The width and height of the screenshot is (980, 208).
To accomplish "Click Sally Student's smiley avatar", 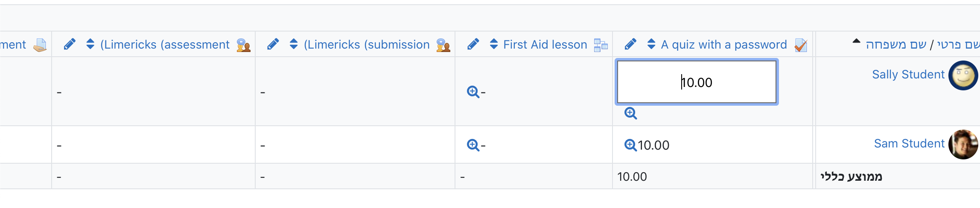I will click(963, 75).
